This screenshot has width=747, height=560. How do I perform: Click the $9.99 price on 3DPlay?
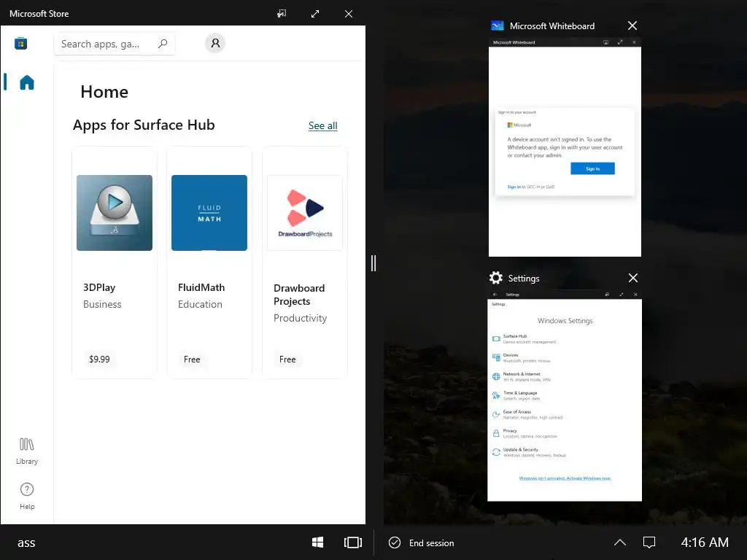point(99,359)
